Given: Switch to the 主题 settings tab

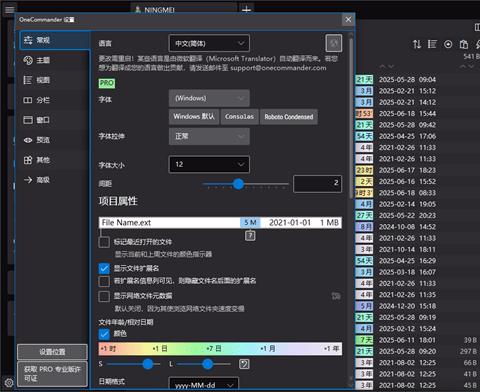Looking at the screenshot, I should 54,60.
